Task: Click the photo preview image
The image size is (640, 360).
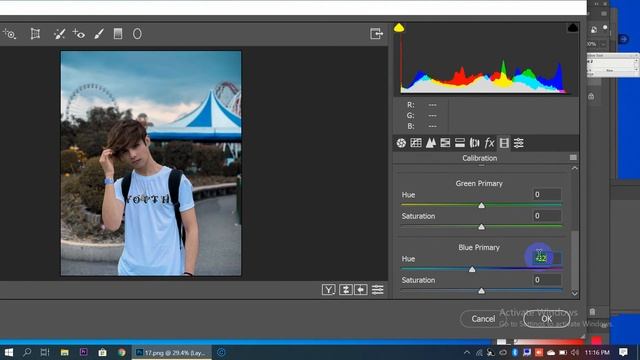Action: coord(151,163)
